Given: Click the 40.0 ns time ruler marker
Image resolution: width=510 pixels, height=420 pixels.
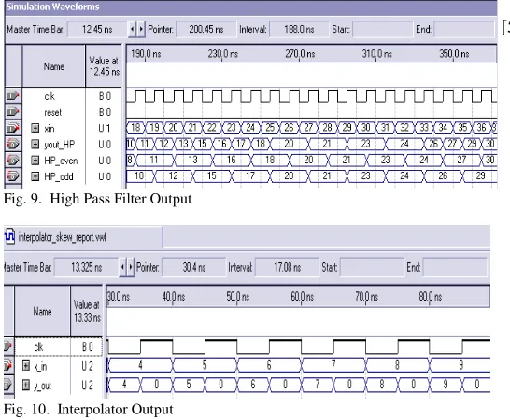Looking at the screenshot, I should pyautogui.click(x=174, y=297).
